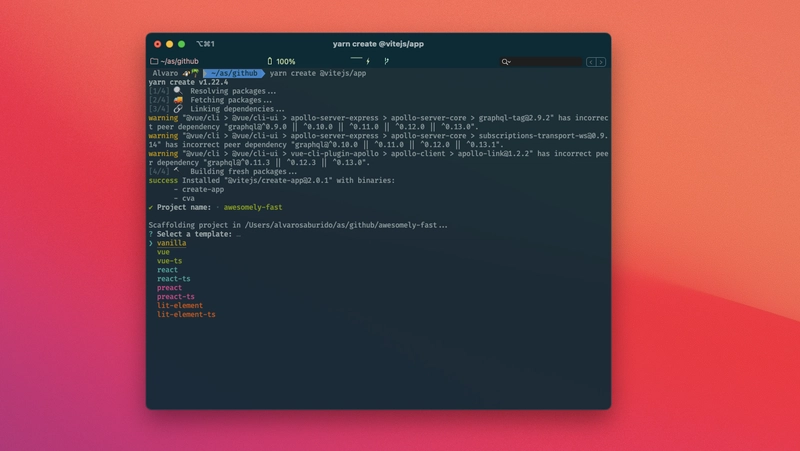This screenshot has height=451, width=800.
Task: Click the git branch icon in status bar
Action: coord(386,61)
